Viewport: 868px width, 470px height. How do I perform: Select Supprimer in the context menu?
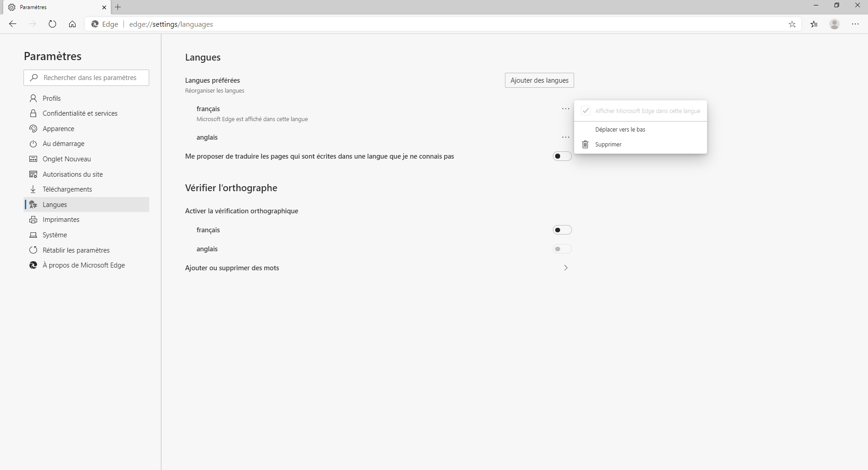pos(608,144)
